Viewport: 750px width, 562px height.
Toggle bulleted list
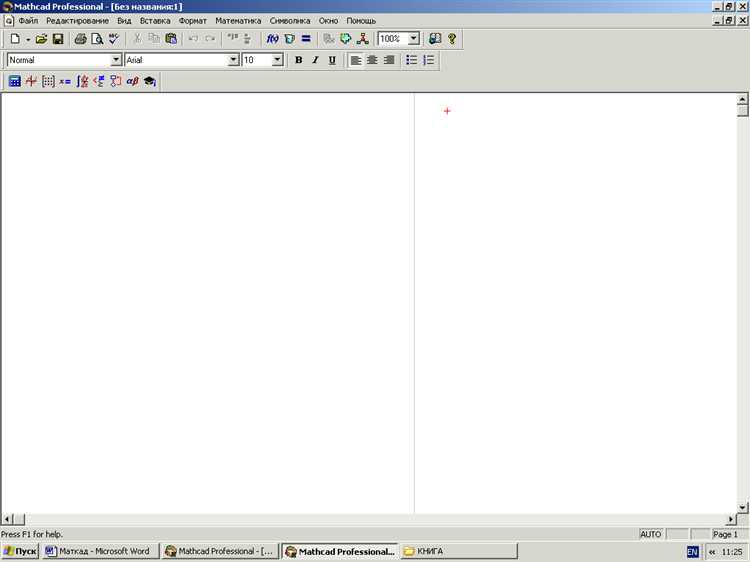(411, 60)
